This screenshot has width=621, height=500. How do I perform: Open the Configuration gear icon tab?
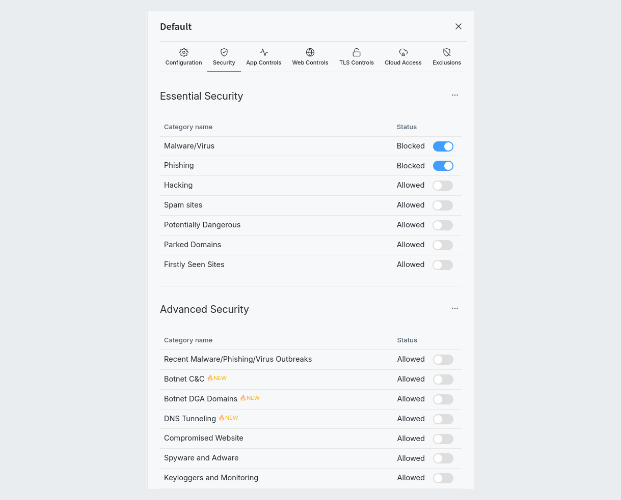point(184,52)
